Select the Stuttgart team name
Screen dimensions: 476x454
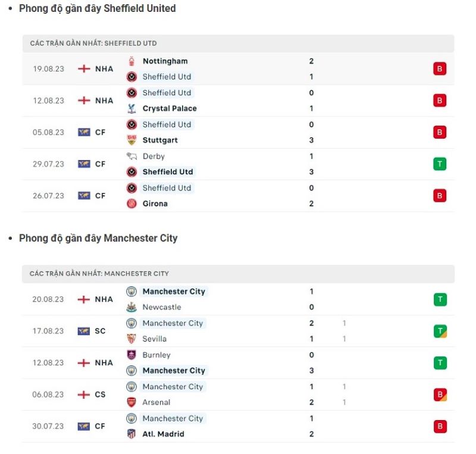[160, 140]
